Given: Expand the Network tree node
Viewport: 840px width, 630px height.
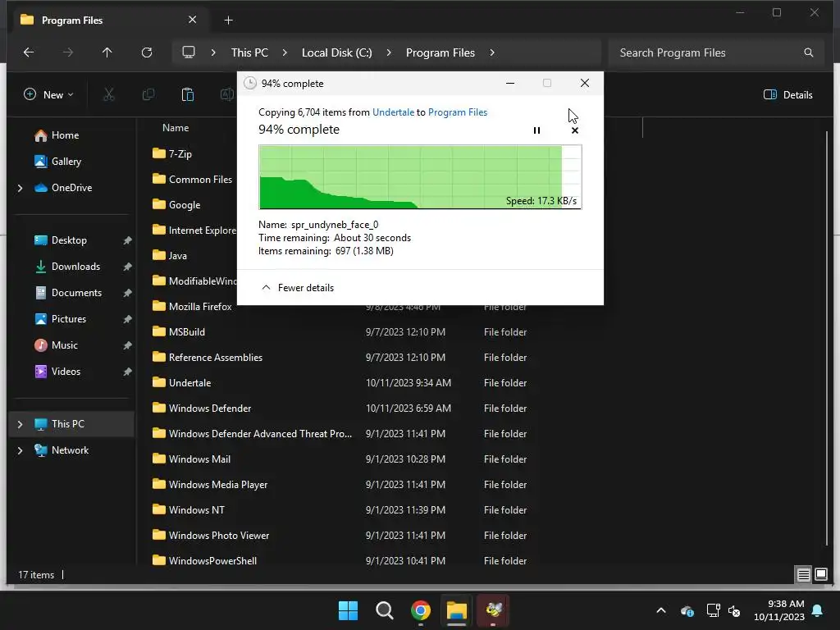Looking at the screenshot, I should (x=21, y=450).
